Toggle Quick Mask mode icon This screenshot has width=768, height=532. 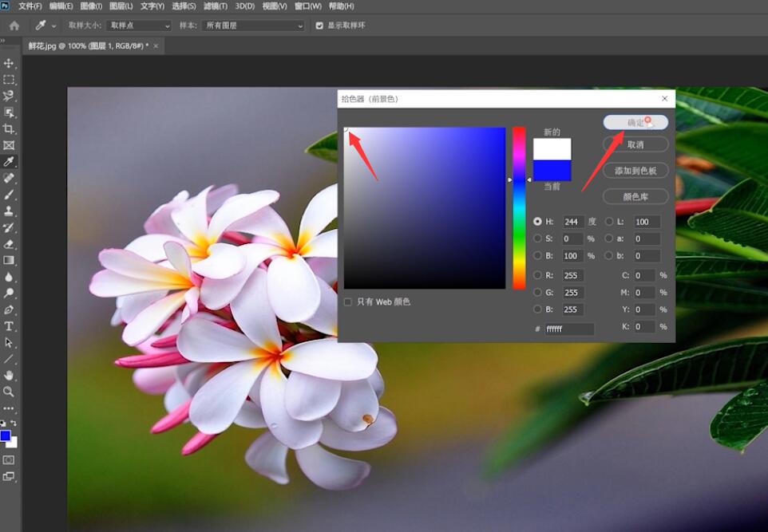(8, 460)
